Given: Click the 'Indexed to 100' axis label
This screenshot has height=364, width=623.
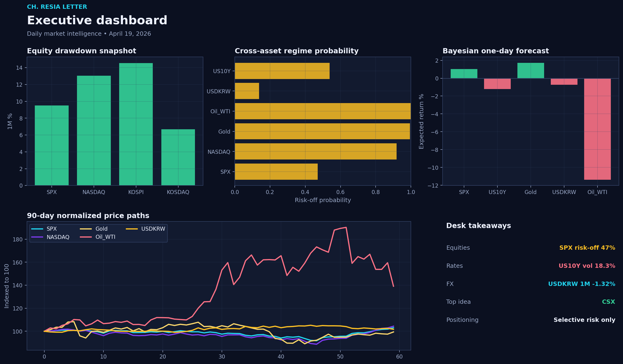Looking at the screenshot, I should [x=7, y=286].
